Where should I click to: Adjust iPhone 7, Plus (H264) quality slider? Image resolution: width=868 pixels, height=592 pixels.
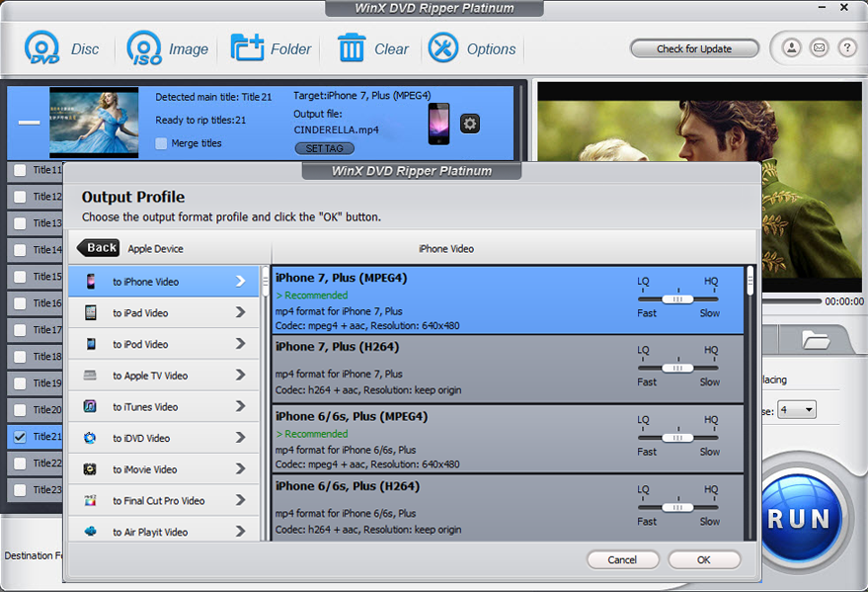coord(677,368)
